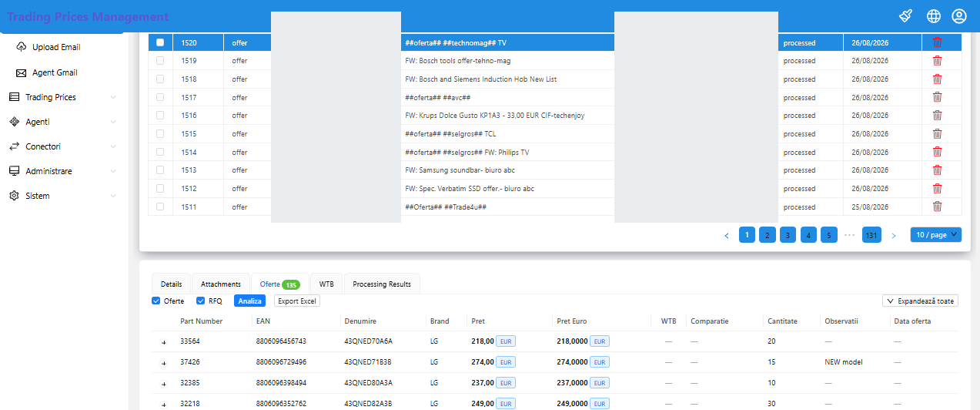Go to previous page with the left arrow
This screenshot has width=980, height=410.
[727, 235]
